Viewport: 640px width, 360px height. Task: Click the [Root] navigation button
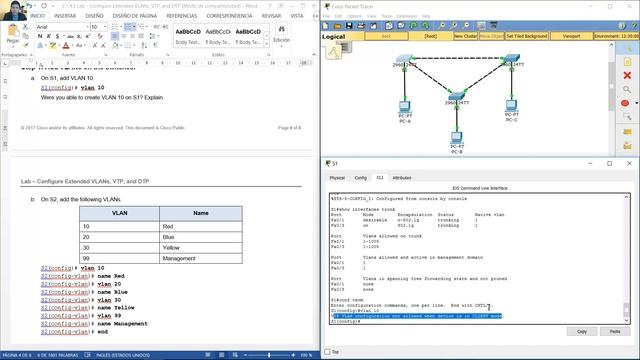click(x=430, y=36)
